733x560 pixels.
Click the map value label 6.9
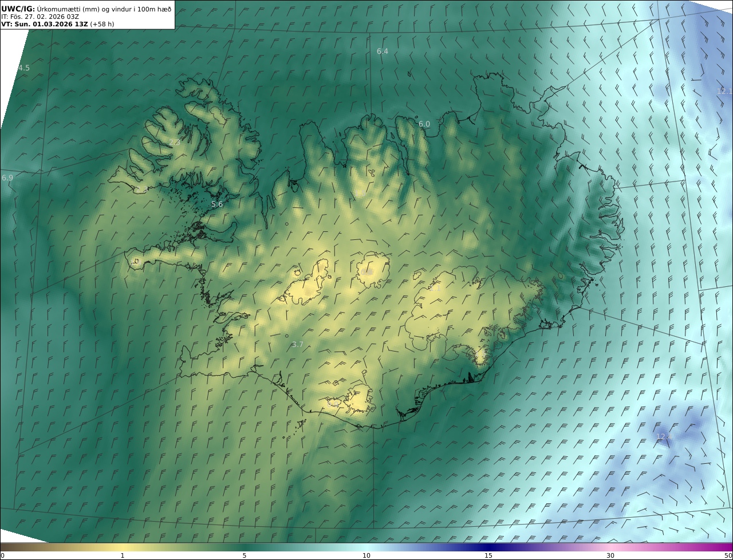(7, 178)
